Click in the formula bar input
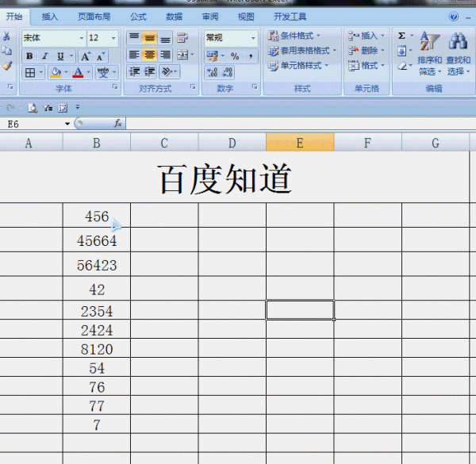 tap(301, 124)
